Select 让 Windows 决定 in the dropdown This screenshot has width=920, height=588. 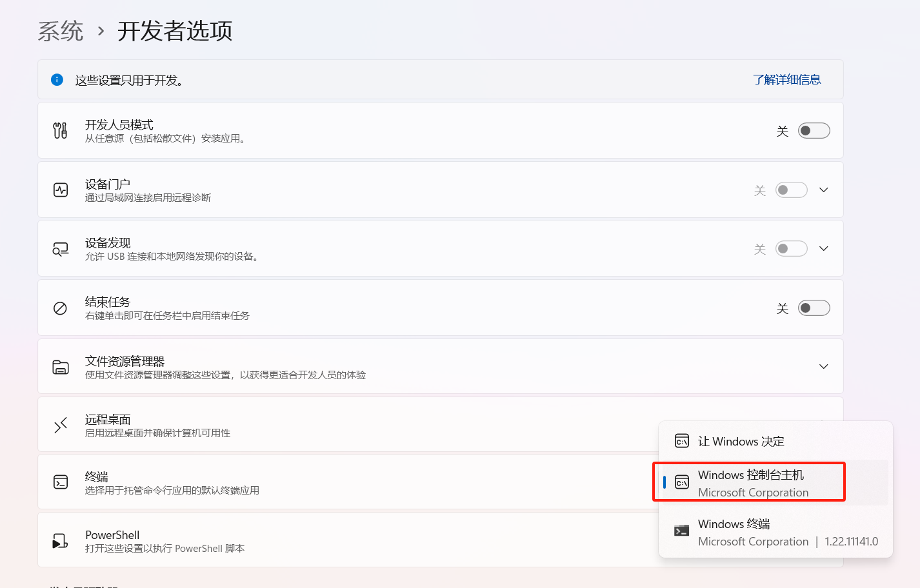pyautogui.click(x=776, y=442)
